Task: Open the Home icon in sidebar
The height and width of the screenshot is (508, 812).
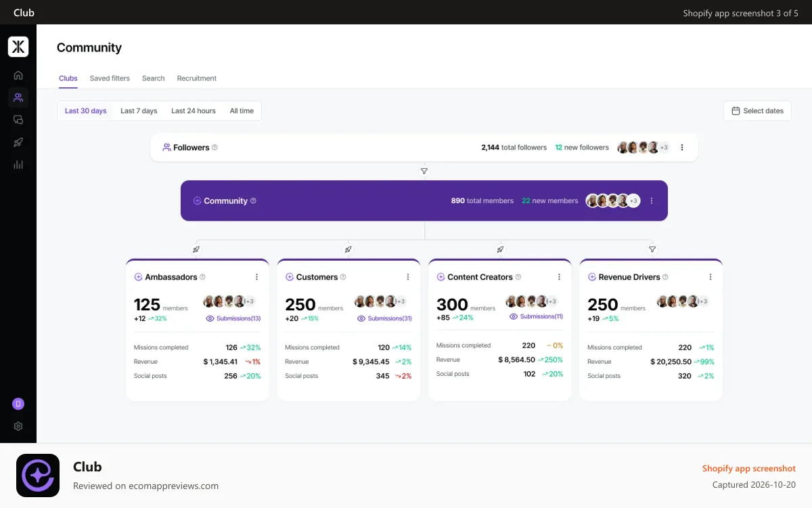Action: click(18, 75)
